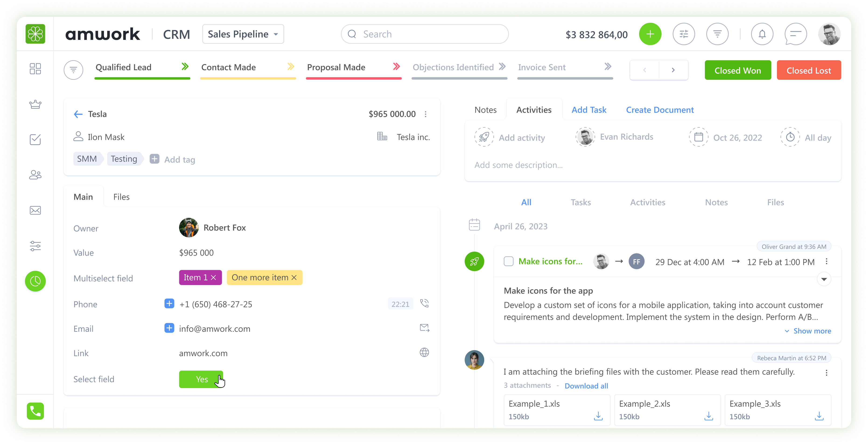Expand the task card with the down-arrow circle
868x445 pixels.
pyautogui.click(x=824, y=279)
